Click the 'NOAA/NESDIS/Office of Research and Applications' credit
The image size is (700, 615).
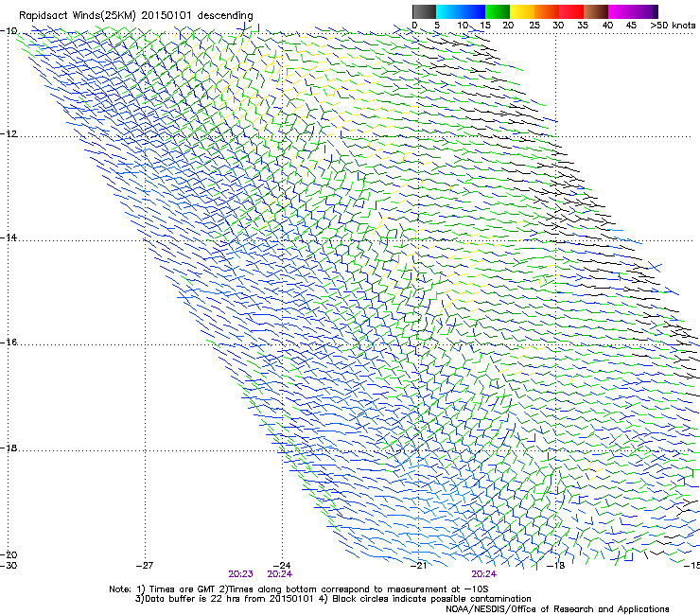pyautogui.click(x=557, y=609)
